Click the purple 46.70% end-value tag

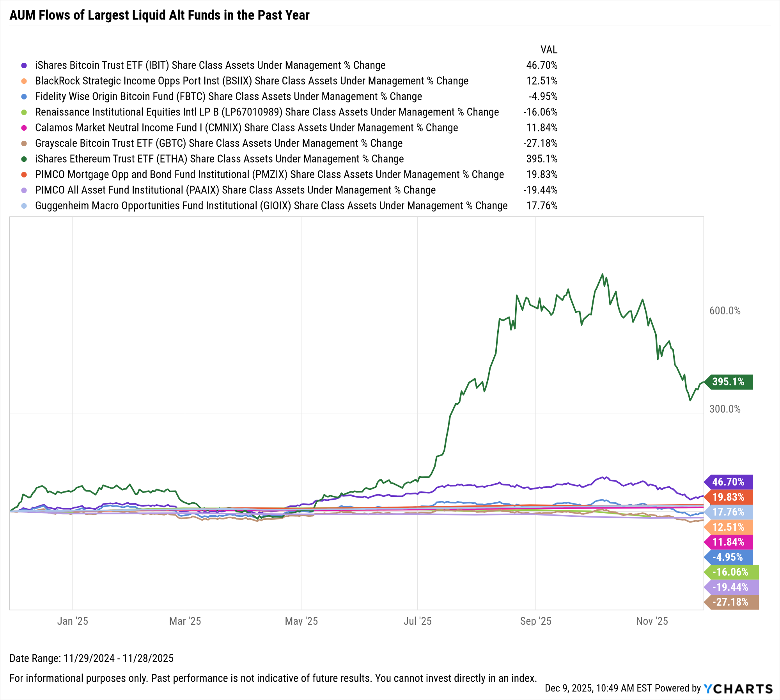point(729,482)
